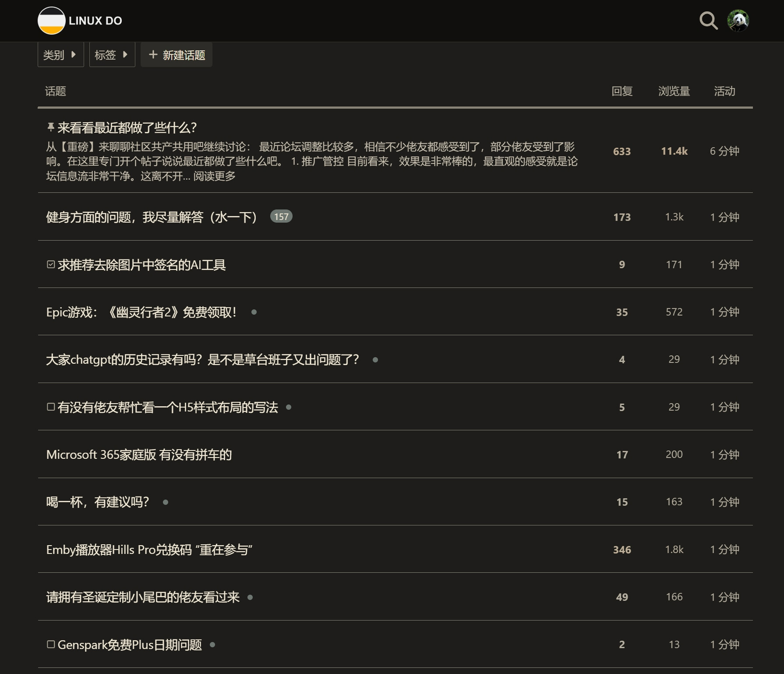Open the 157 unread badge on 健身方面的问题
This screenshot has height=674, width=784.
pyautogui.click(x=281, y=216)
